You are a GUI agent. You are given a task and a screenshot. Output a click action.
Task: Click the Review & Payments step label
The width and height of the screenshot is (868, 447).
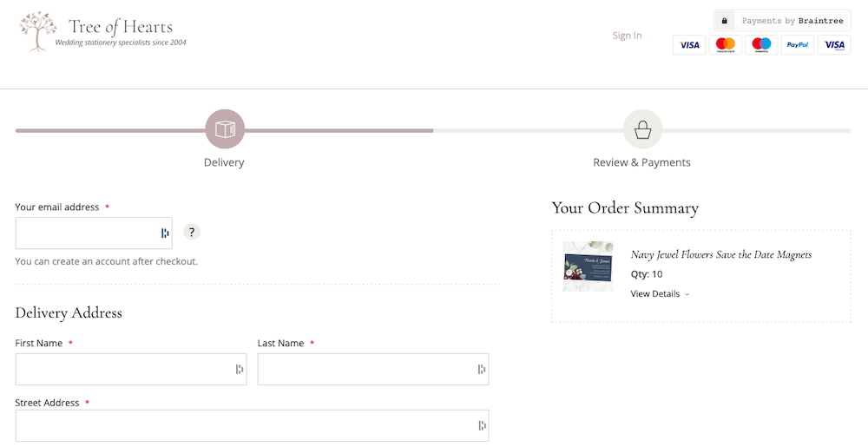tap(641, 162)
